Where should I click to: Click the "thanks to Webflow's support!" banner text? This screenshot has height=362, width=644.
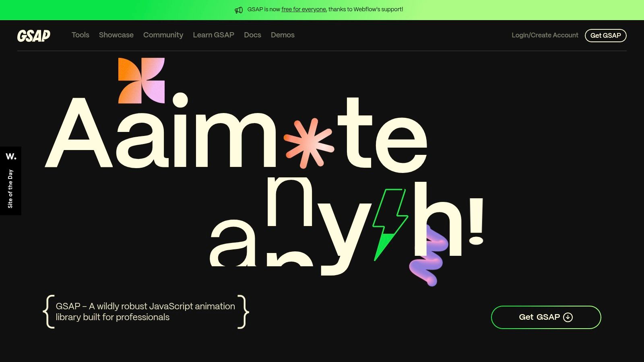point(366,9)
